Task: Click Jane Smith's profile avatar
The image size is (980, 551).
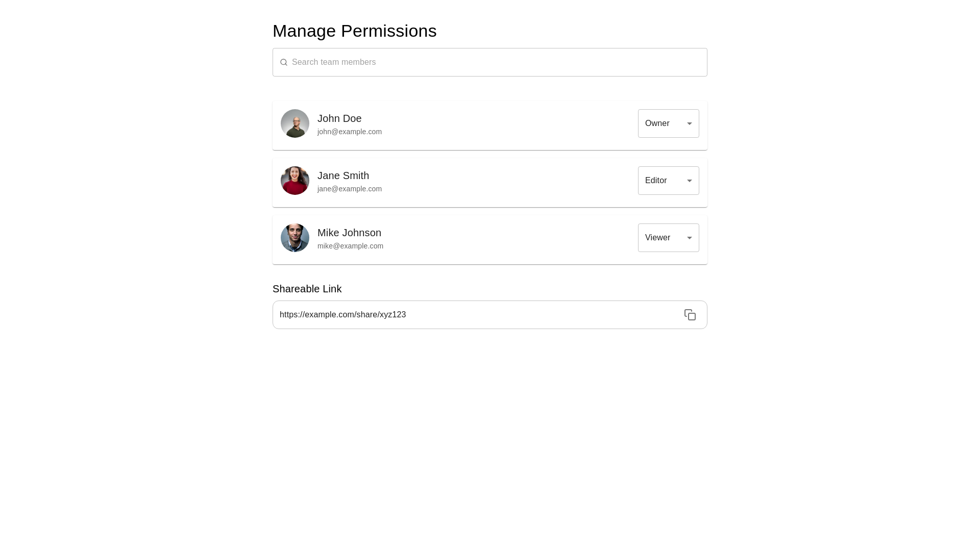Action: pos(295,181)
